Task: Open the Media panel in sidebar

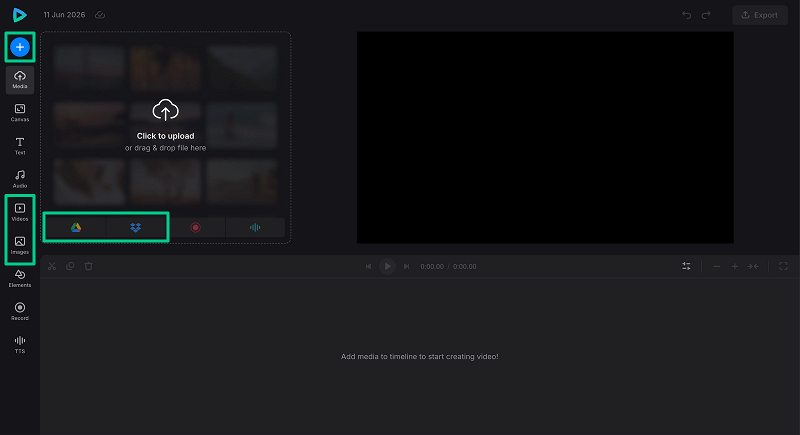Action: 20,80
